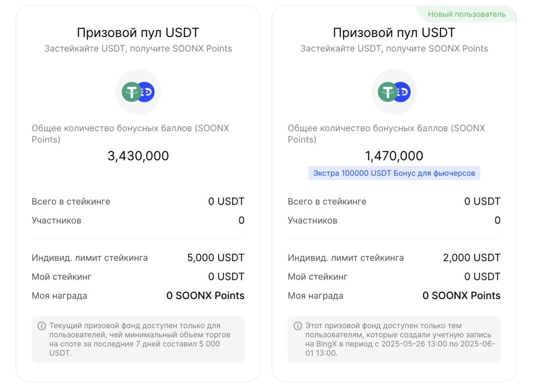Click the 2,000 USDT individual staking limit
540x392 pixels.
click(471, 258)
